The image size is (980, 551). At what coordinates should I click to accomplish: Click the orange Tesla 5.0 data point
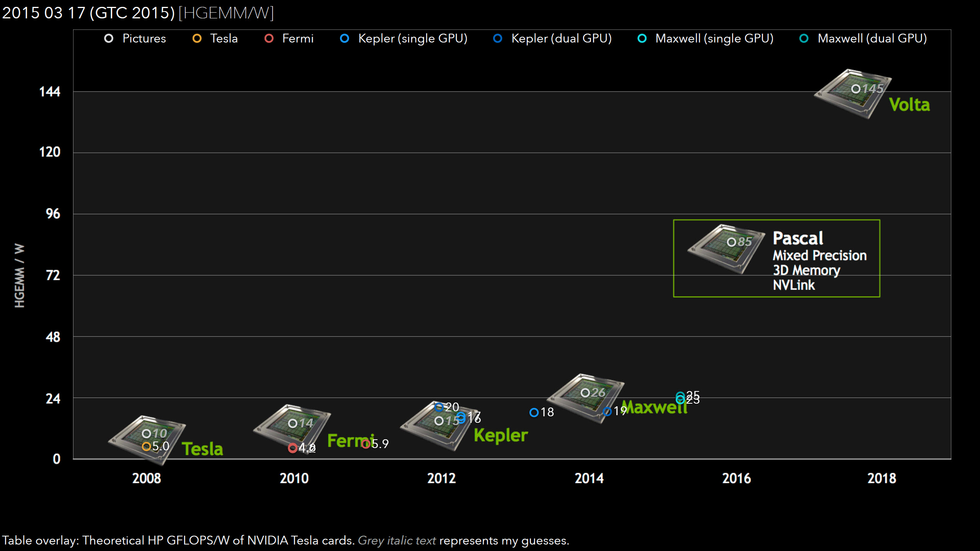146,446
